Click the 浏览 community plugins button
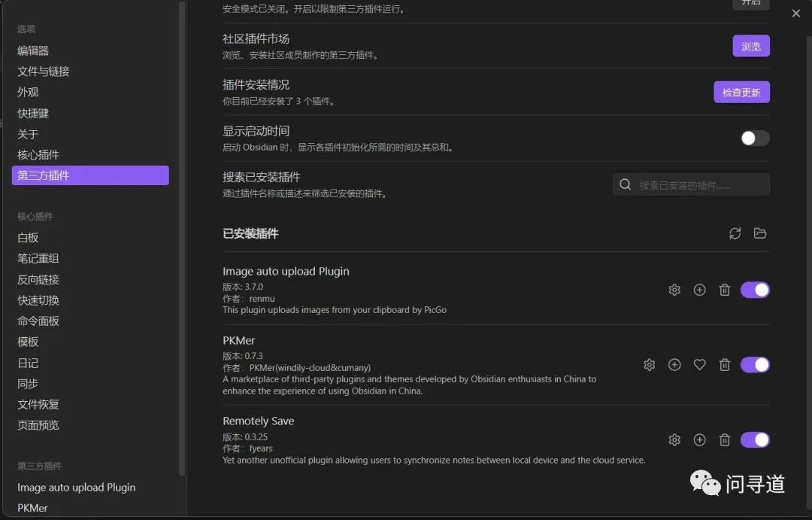This screenshot has height=520, width=812. click(751, 46)
